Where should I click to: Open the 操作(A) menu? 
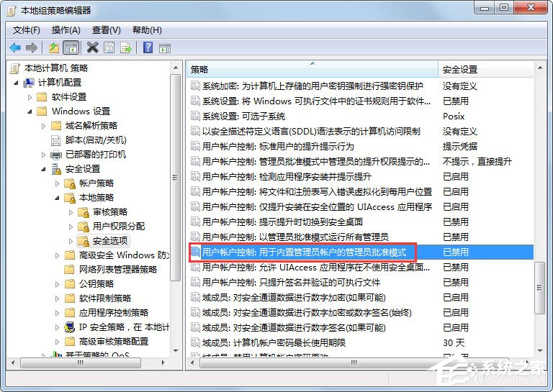pyautogui.click(x=66, y=30)
